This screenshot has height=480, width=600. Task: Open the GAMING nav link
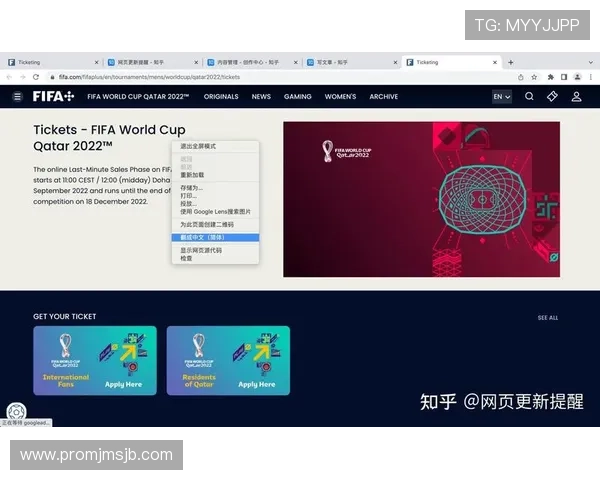click(x=298, y=96)
